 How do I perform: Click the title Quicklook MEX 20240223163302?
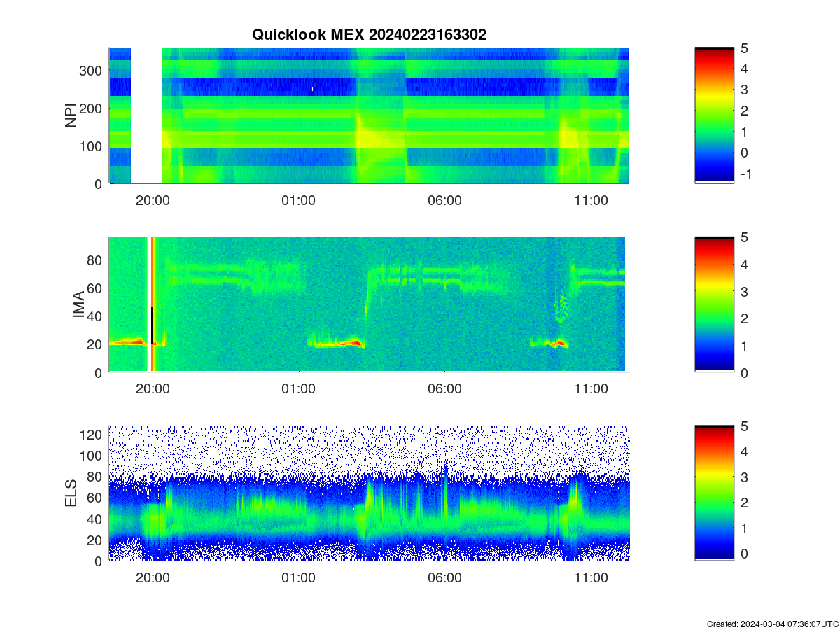coord(369,34)
